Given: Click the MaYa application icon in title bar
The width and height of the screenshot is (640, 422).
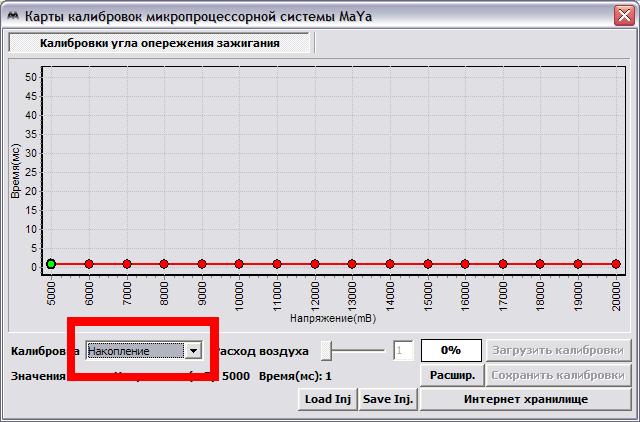Looking at the screenshot, I should tap(12, 12).
